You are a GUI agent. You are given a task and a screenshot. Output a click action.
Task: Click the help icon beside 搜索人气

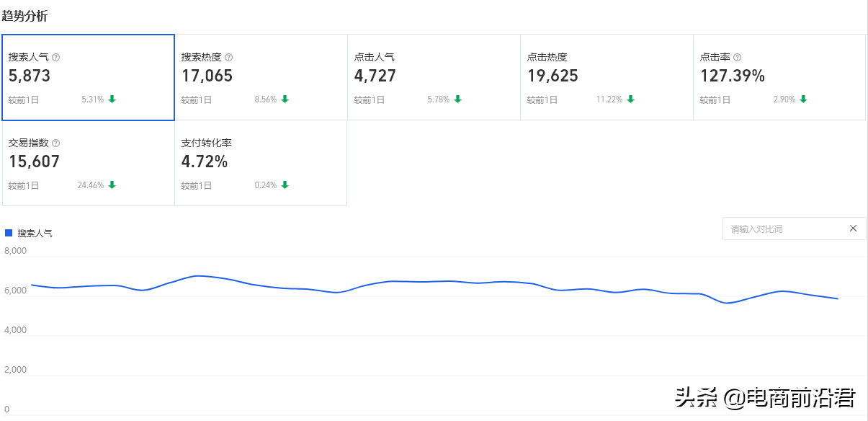(56, 57)
